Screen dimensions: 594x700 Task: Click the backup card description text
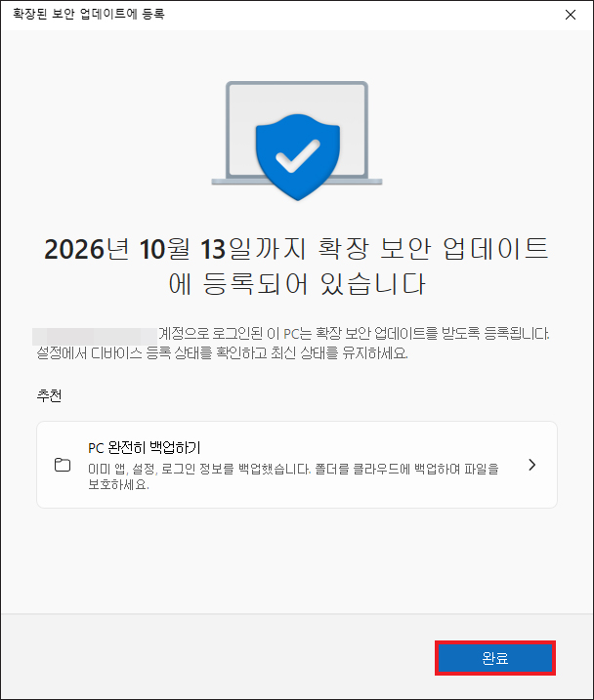tap(293, 476)
